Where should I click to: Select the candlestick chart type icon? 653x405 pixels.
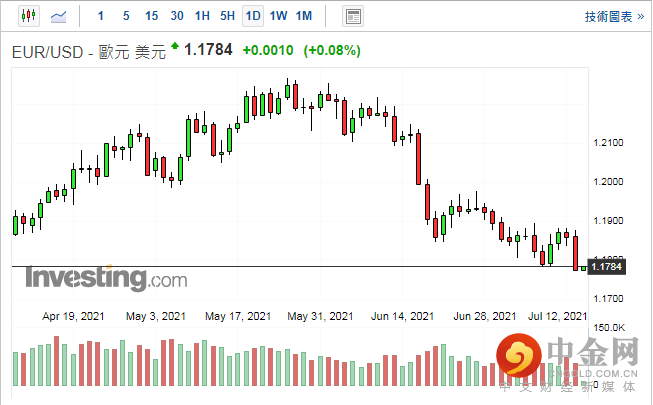(x=27, y=16)
